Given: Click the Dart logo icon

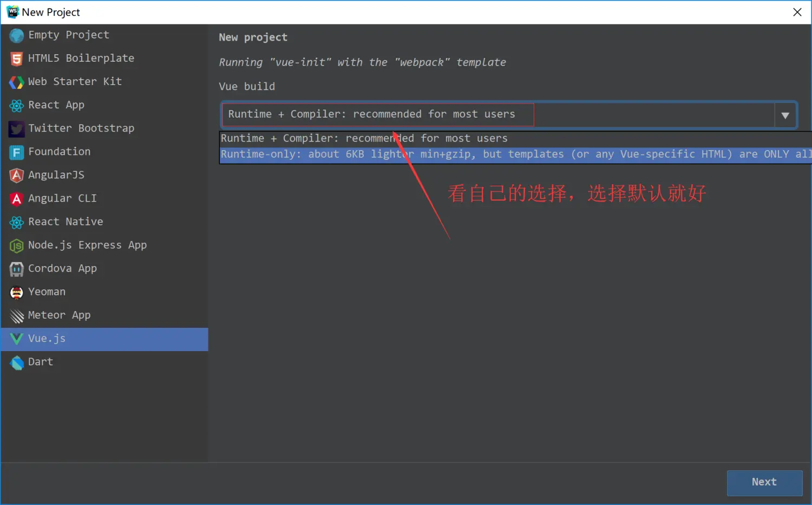Looking at the screenshot, I should coord(17,362).
